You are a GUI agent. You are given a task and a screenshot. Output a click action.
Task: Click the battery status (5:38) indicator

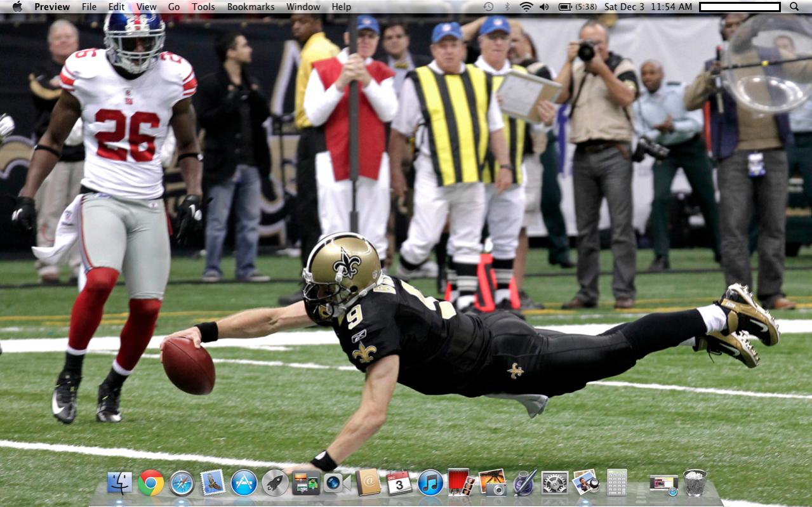(x=577, y=6)
